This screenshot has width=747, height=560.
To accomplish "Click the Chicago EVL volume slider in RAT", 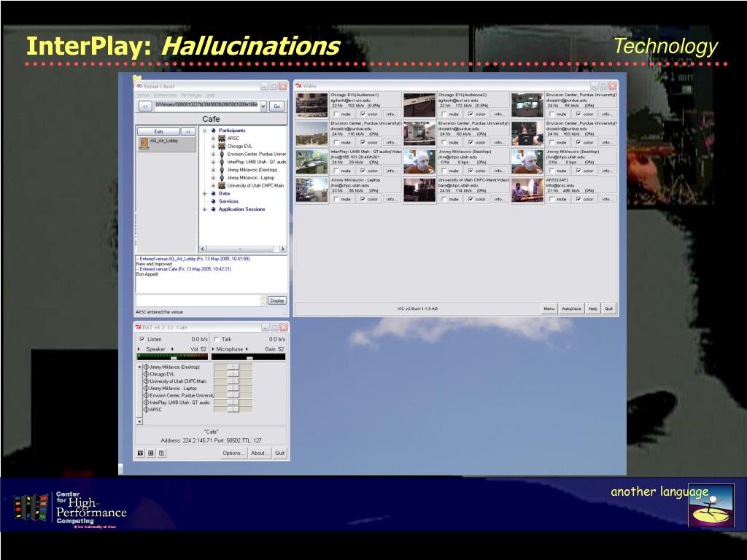I will pyautogui.click(x=233, y=374).
